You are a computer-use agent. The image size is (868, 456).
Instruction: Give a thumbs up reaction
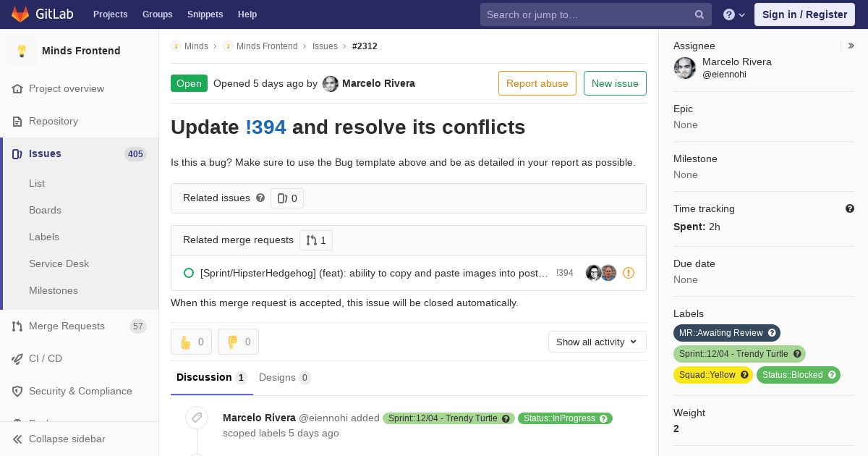(x=191, y=342)
